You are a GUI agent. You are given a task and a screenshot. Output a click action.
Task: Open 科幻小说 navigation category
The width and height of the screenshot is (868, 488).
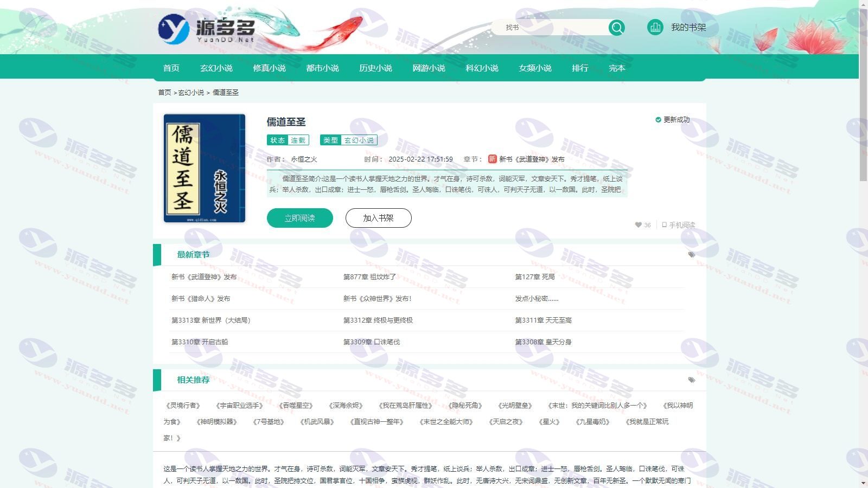coord(482,68)
